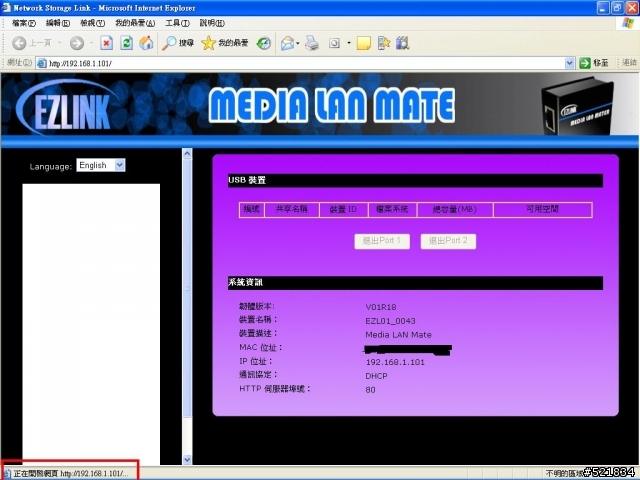Click the firmware version V01R18 value
Screen dimensions: 640x480
(381, 307)
